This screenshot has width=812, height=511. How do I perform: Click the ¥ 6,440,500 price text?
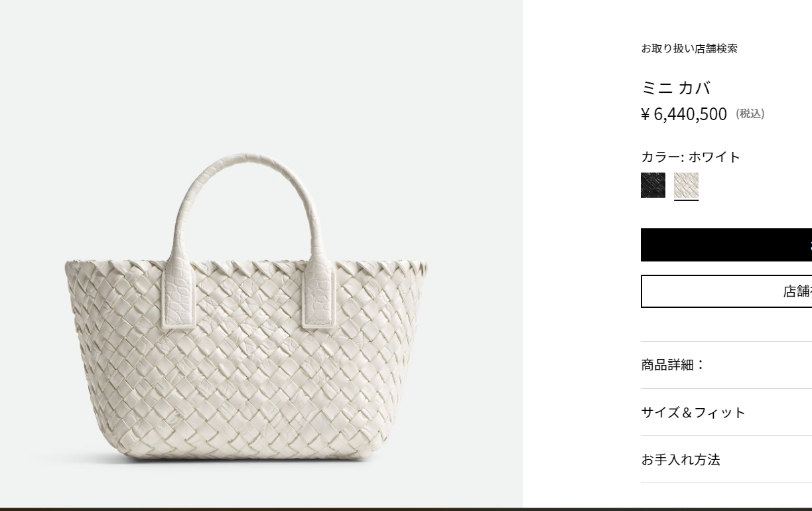pos(684,114)
